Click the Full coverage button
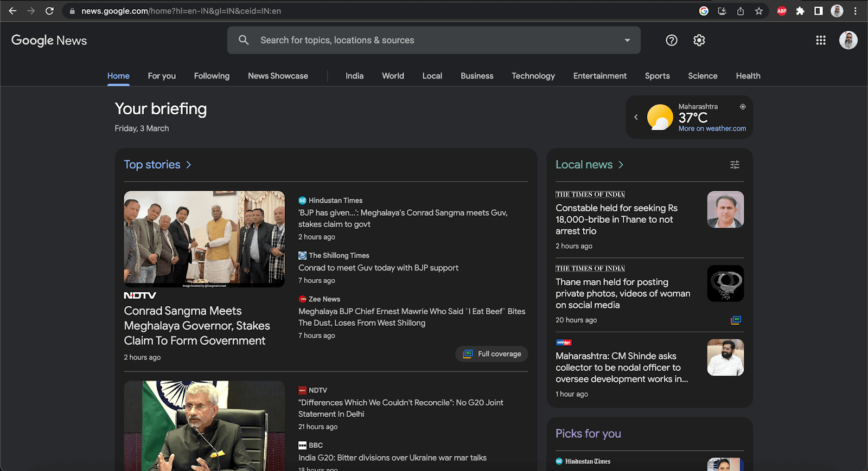 tap(492, 354)
